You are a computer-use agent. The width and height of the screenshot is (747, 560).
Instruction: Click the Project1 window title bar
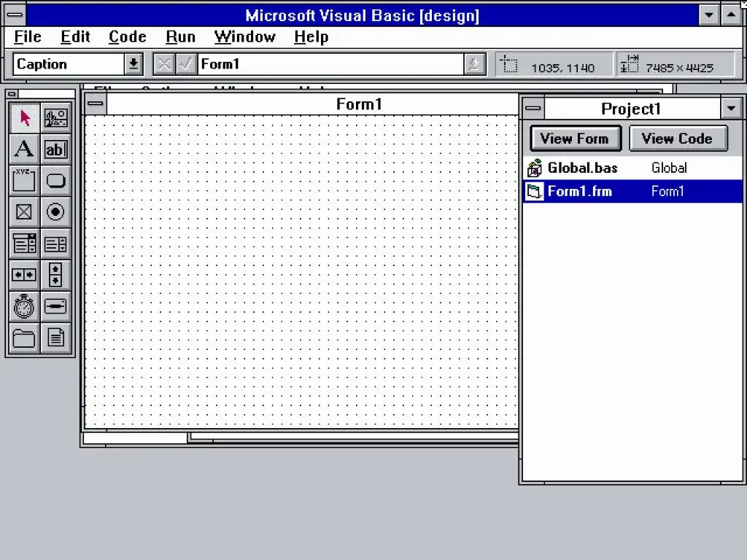coord(632,109)
